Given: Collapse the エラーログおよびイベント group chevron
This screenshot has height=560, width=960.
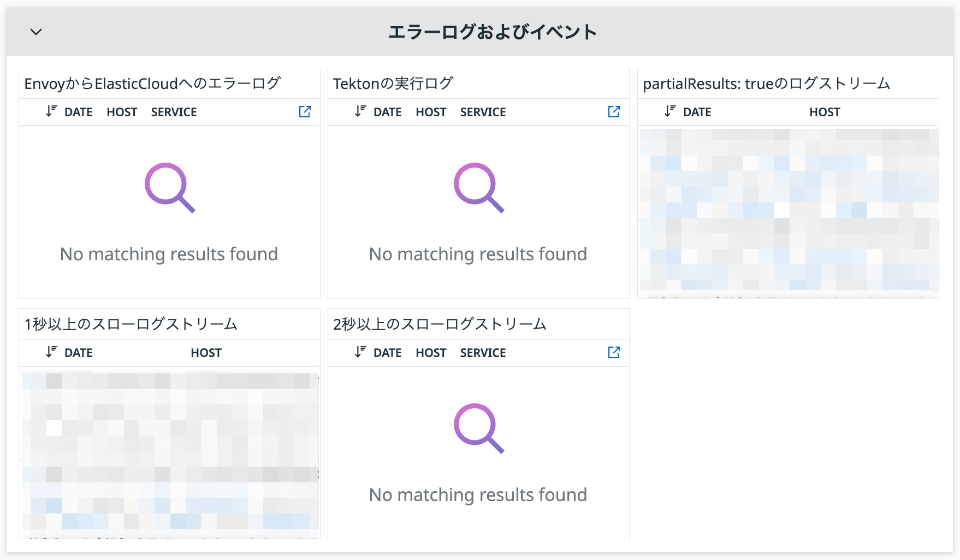Looking at the screenshot, I should pos(36,32).
